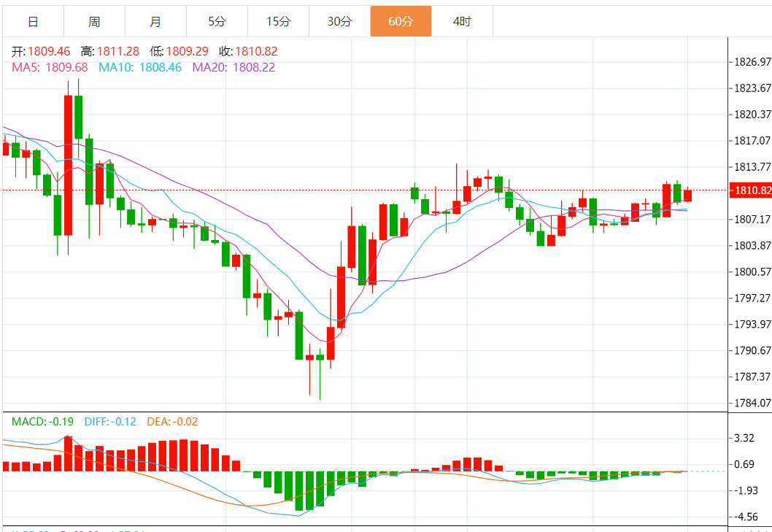Viewport: 772px width, 532px height.
Task: Select the 周 (weekly) chart tab
Action: coord(94,21)
